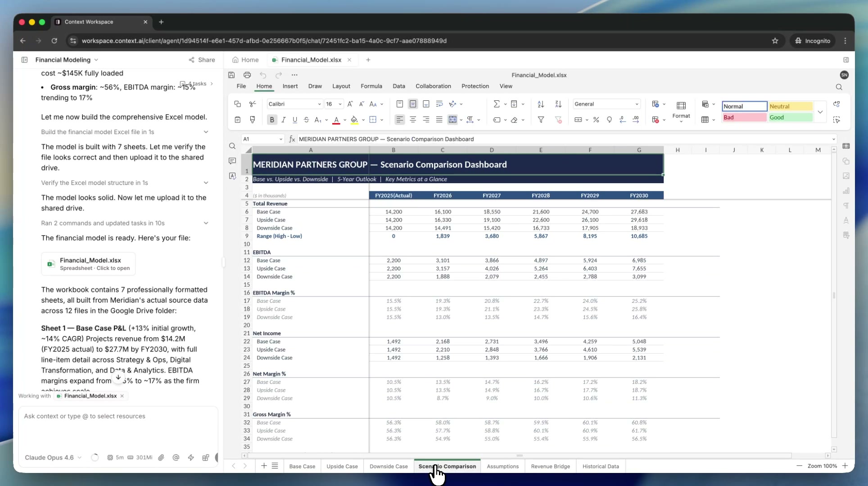Click the @ mention icon in the chat bar
Image resolution: width=868 pixels, height=486 pixels.
coord(176,458)
